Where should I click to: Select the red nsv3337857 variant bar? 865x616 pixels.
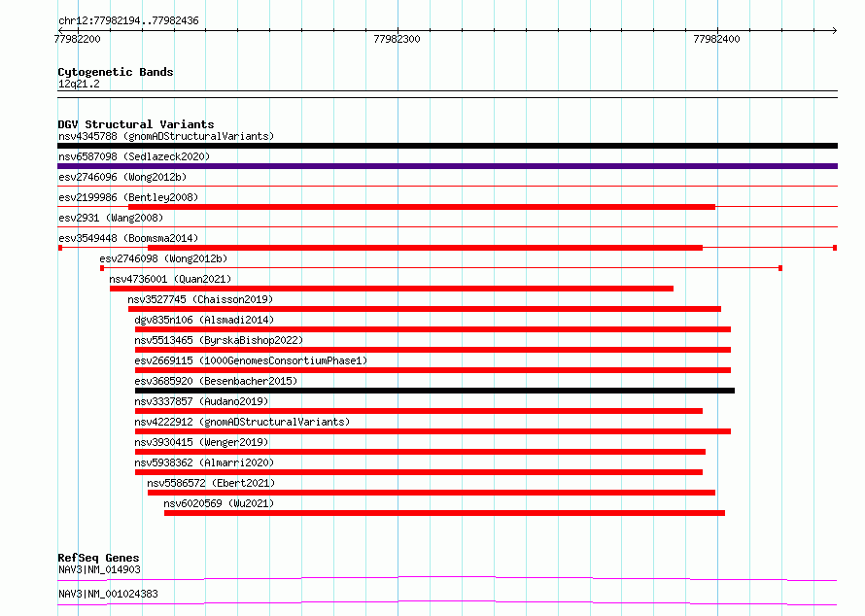click(419, 411)
